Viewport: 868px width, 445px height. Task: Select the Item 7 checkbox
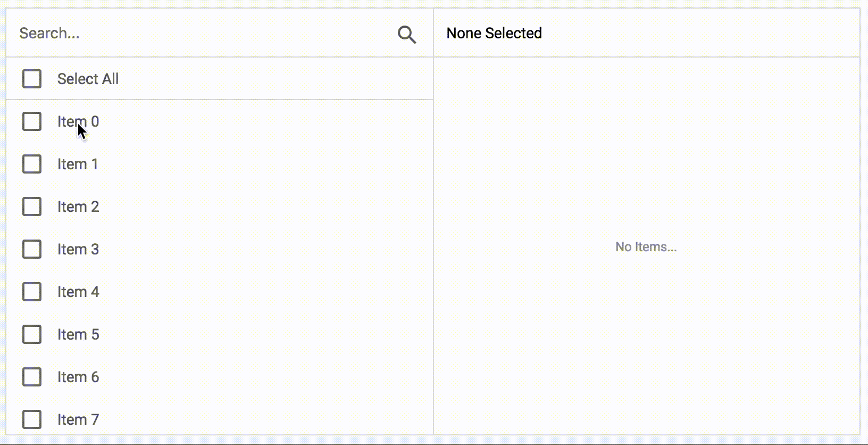31,419
